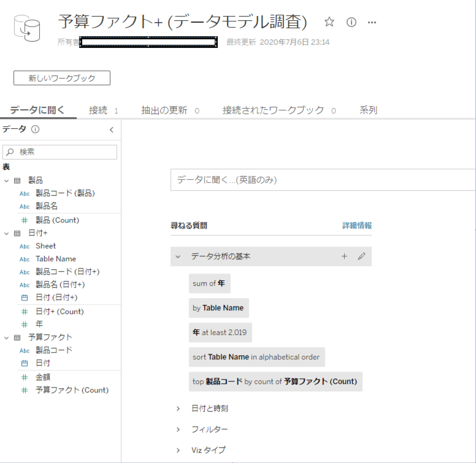Click 'sort Table Name in alphabetical order'
Image resolution: width=476 pixels, height=463 pixels.
257,357
